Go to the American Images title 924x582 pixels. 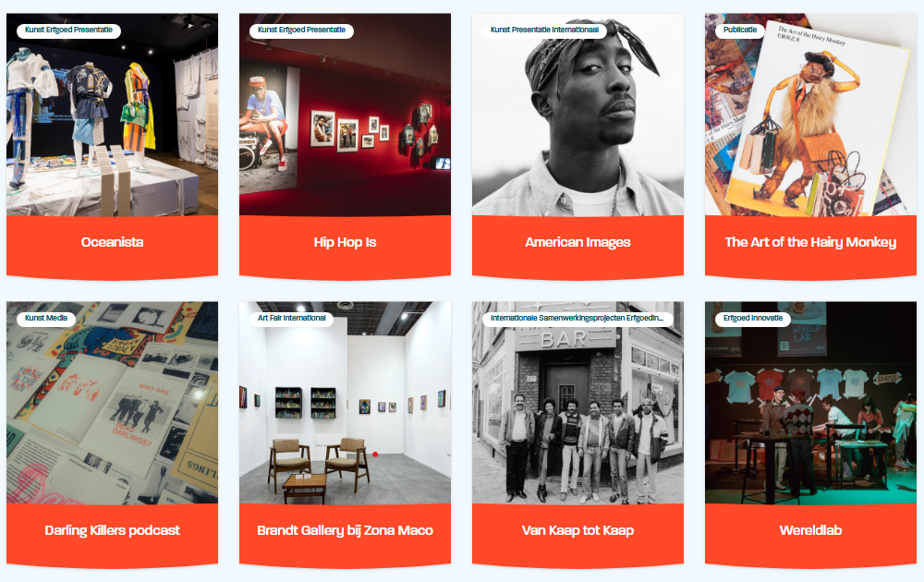pyautogui.click(x=577, y=242)
